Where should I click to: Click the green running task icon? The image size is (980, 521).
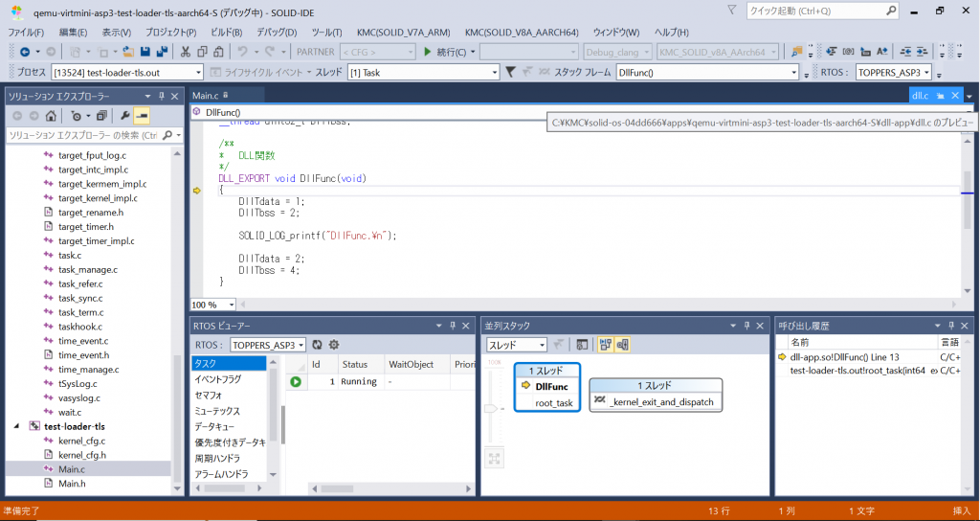coord(296,381)
